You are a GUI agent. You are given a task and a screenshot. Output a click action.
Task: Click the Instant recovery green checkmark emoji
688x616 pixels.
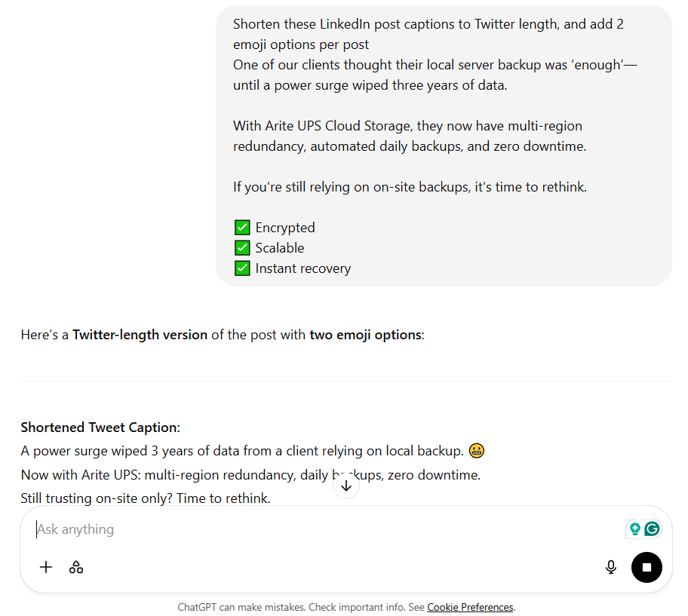(242, 268)
